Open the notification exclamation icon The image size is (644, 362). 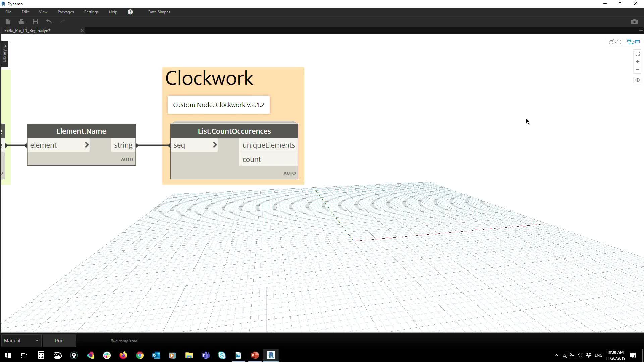pos(130,12)
